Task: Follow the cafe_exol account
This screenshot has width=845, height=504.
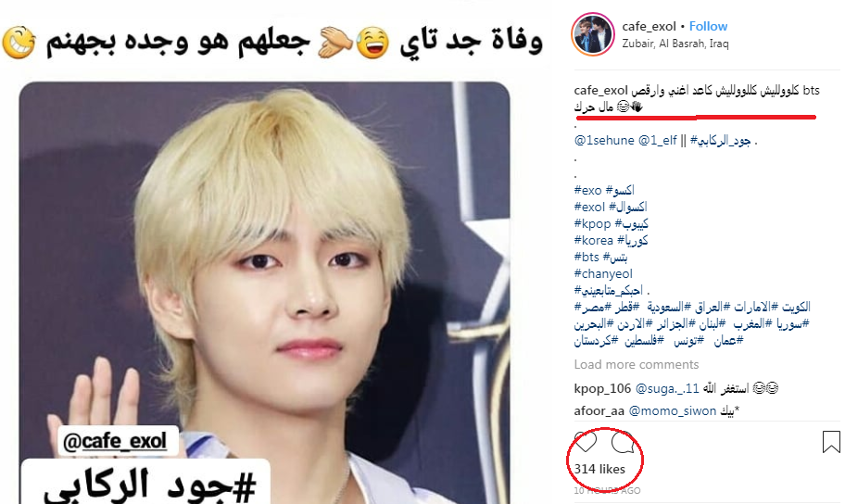Action: tap(708, 26)
